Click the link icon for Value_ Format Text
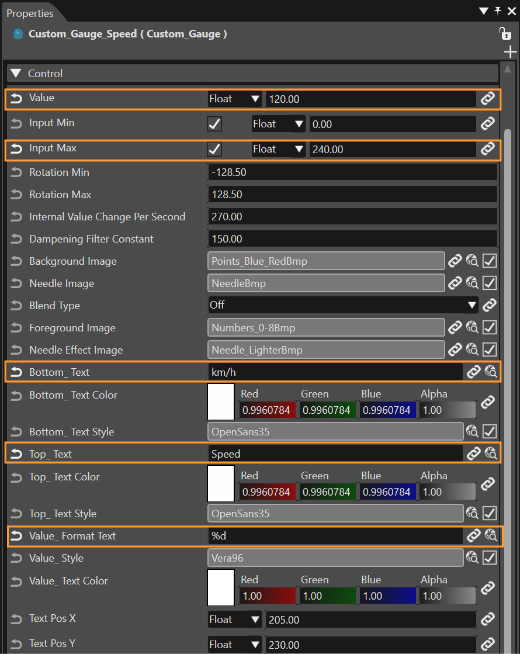This screenshot has width=520, height=654. [474, 535]
